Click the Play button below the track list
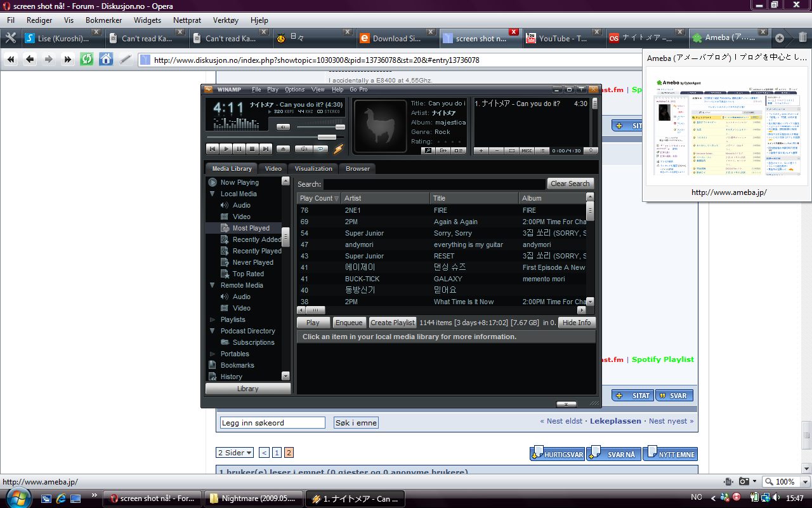This screenshot has height=508, width=812. point(313,323)
